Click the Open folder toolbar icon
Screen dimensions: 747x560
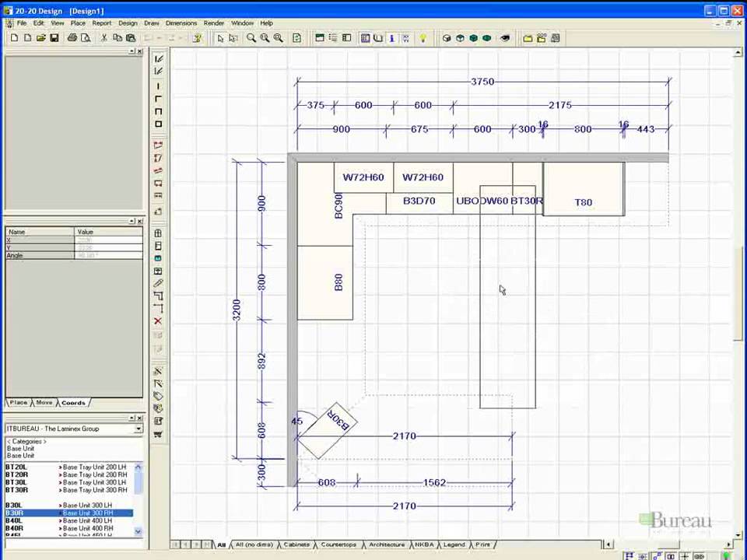(41, 38)
